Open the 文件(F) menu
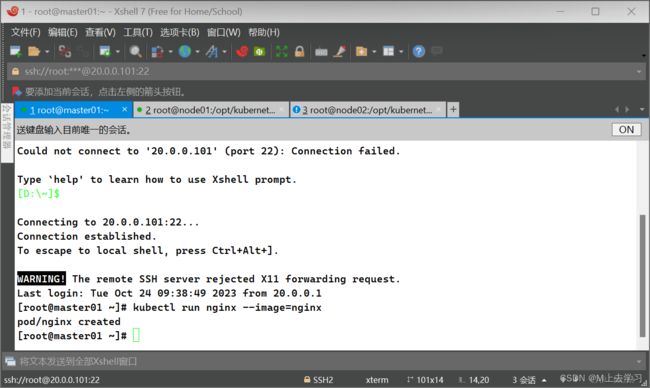The width and height of the screenshot is (650, 388). [26, 32]
